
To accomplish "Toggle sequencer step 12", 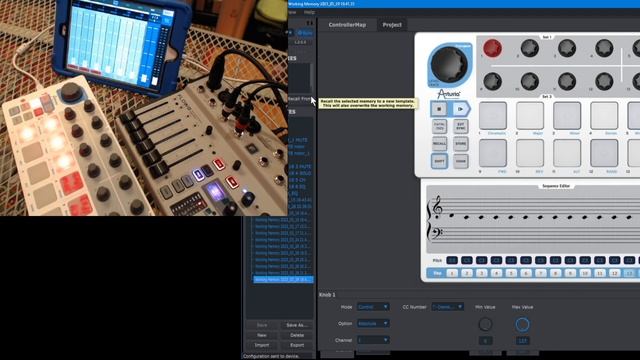I will 614,273.
